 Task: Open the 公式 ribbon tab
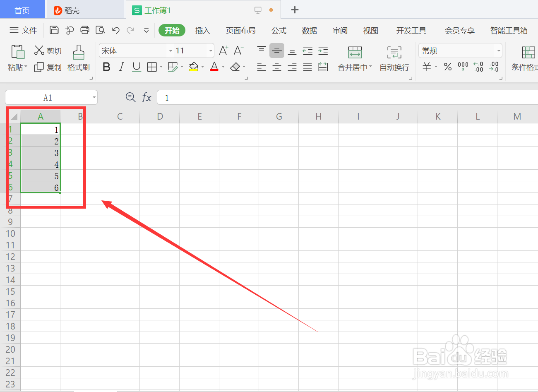tap(279, 30)
